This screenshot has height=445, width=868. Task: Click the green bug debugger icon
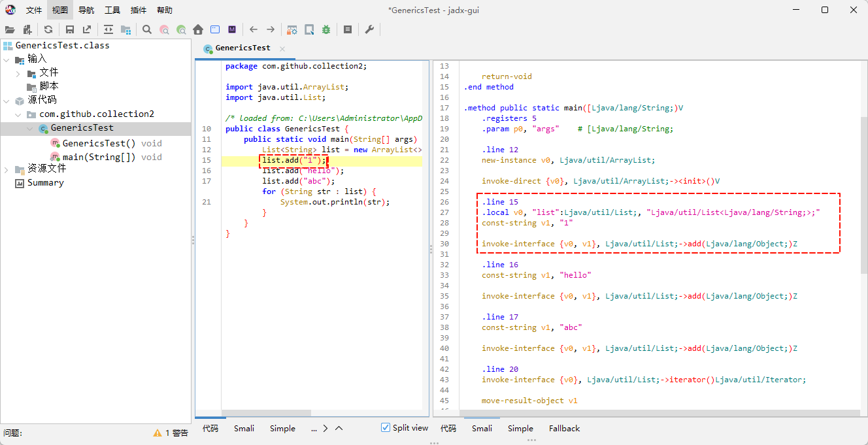(x=326, y=29)
